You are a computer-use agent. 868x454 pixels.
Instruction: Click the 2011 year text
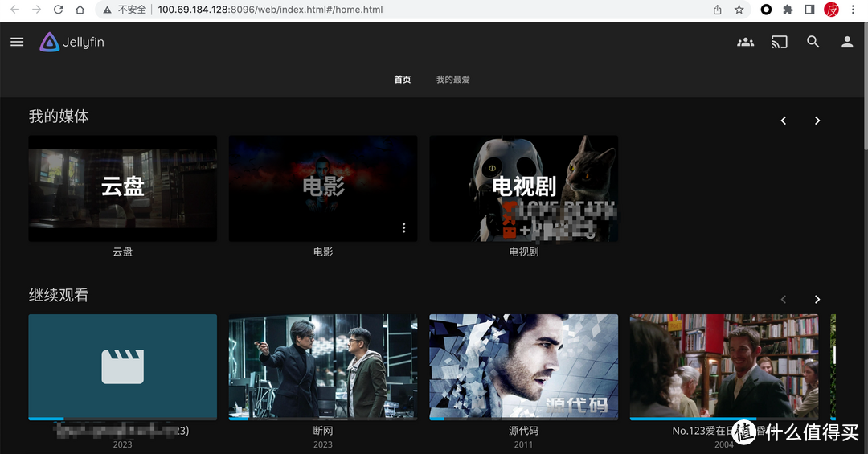click(524, 444)
